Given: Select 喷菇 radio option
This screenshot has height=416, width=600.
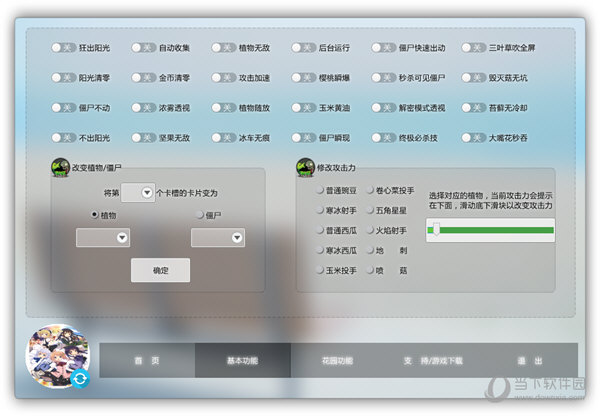Looking at the screenshot, I should point(370,270).
